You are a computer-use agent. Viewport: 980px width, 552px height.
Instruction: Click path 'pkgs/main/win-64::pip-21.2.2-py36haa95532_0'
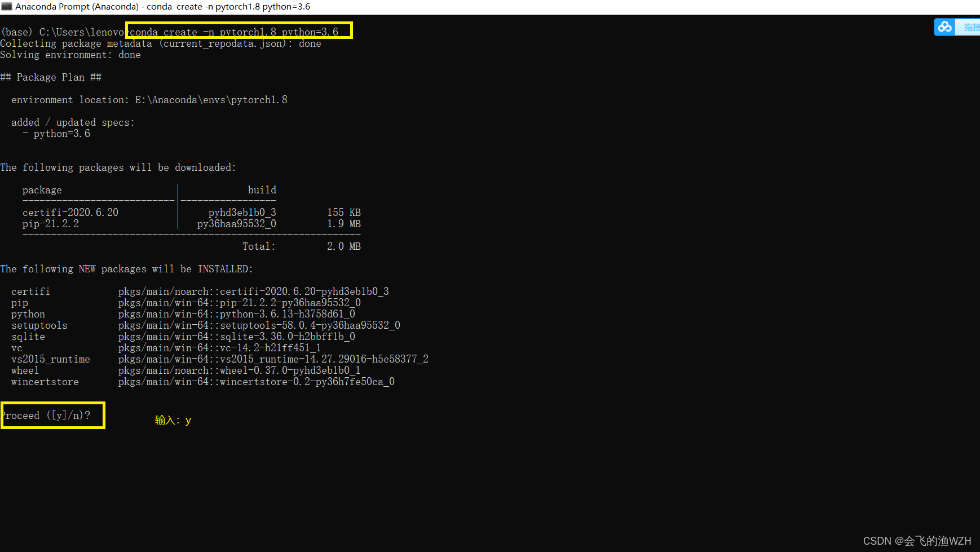tap(240, 303)
